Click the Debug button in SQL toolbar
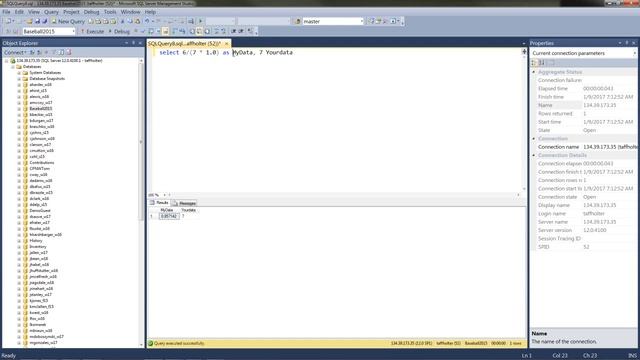The height and width of the screenshot is (360, 640). point(119,31)
